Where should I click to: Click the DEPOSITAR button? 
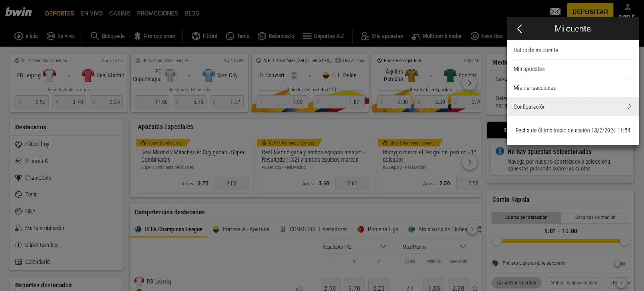point(590,10)
